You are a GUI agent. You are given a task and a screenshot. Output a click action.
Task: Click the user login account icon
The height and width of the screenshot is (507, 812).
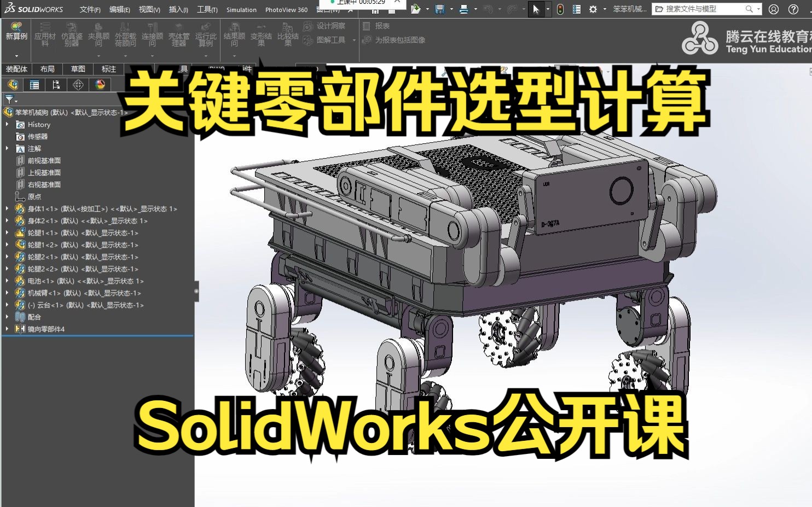pyautogui.click(x=774, y=9)
